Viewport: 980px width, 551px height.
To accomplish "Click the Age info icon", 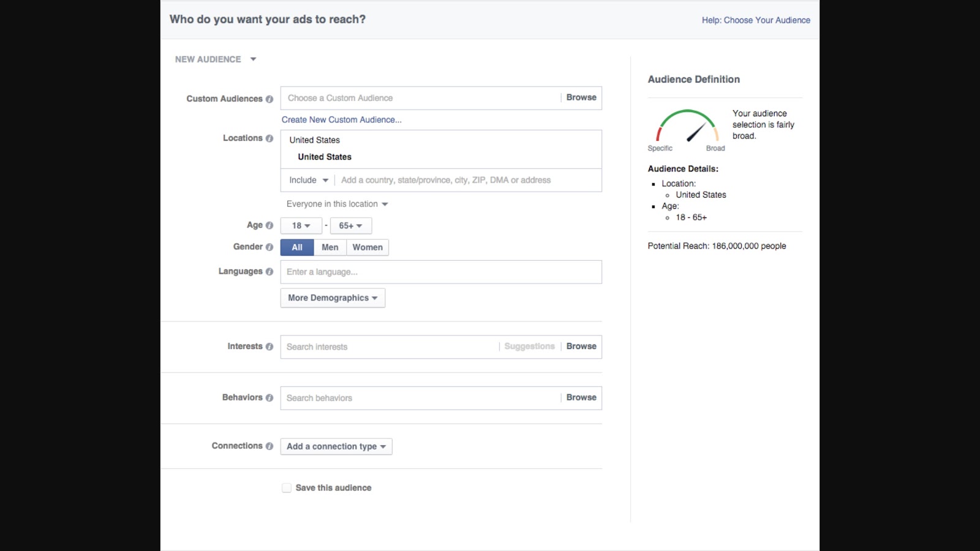I will pos(269,225).
